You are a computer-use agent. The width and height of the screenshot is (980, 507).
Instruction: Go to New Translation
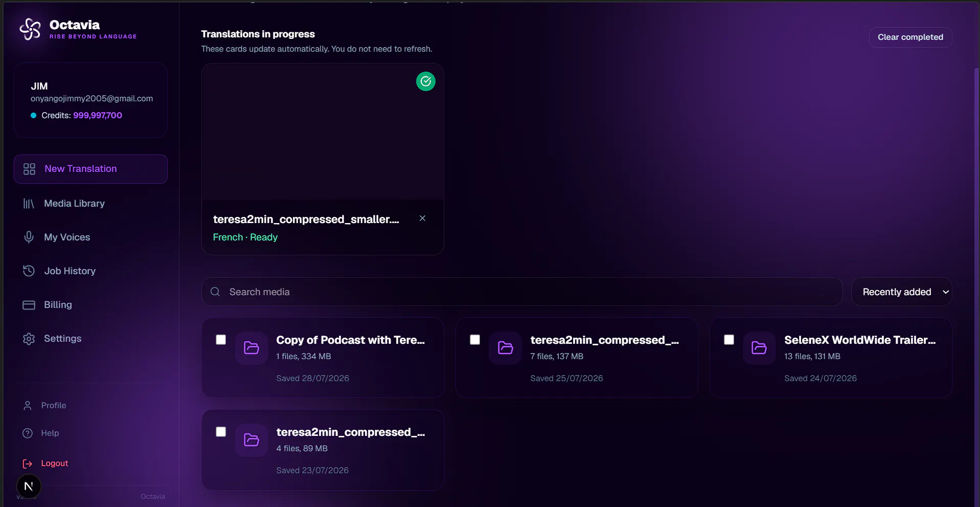click(x=90, y=169)
